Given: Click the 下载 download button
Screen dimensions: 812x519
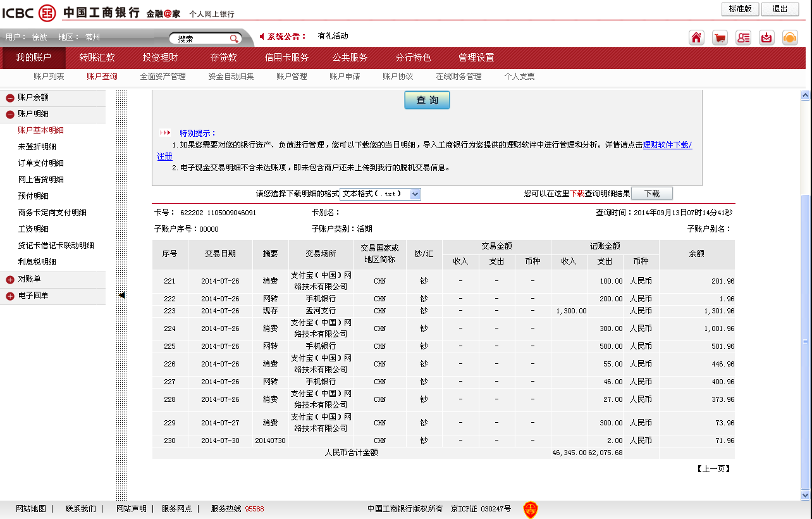Looking at the screenshot, I should [x=651, y=194].
